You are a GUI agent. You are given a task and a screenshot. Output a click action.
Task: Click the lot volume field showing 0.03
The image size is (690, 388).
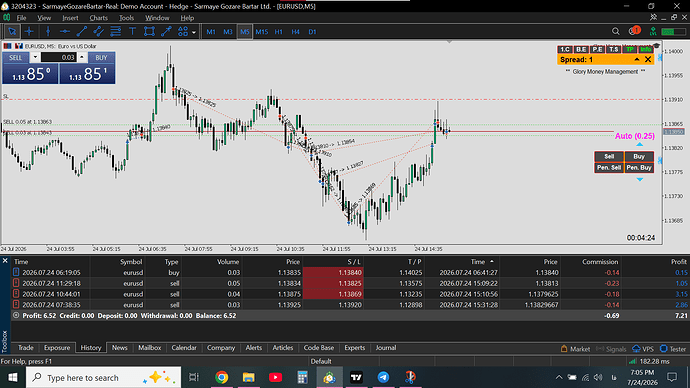tap(59, 57)
